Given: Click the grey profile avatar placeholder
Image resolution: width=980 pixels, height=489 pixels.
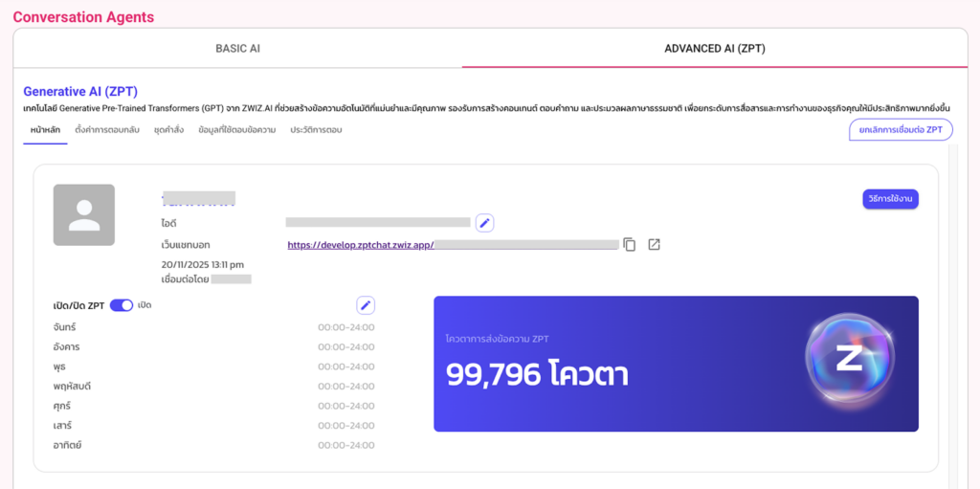Looking at the screenshot, I should pyautogui.click(x=84, y=215).
